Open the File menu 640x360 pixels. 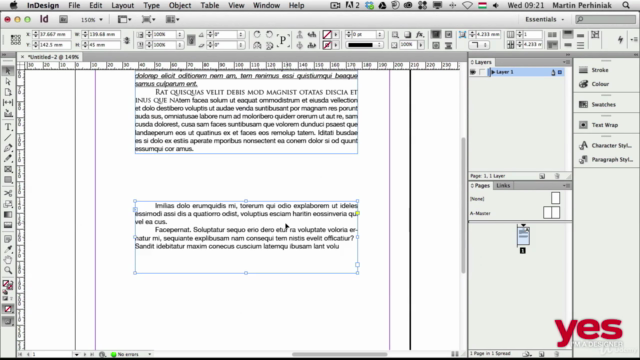pos(74,5)
